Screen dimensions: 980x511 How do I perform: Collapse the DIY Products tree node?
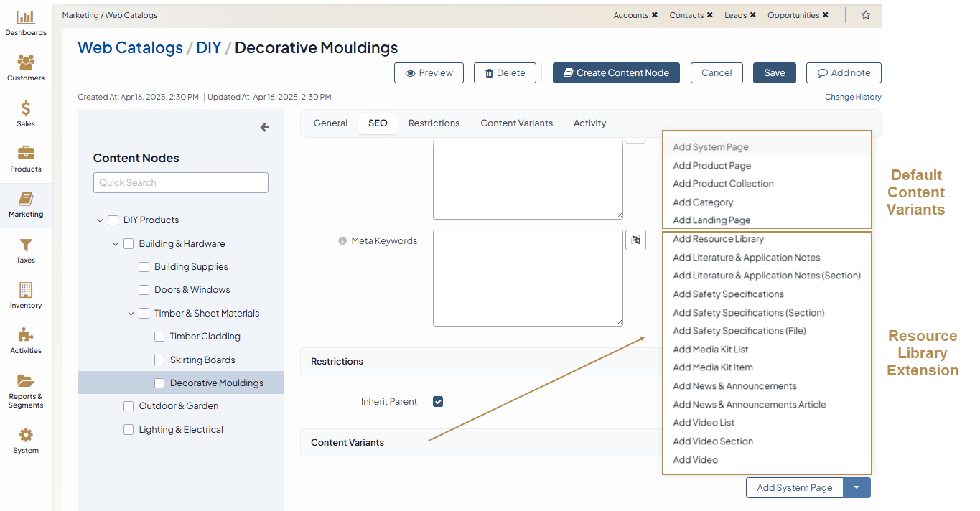(x=100, y=220)
